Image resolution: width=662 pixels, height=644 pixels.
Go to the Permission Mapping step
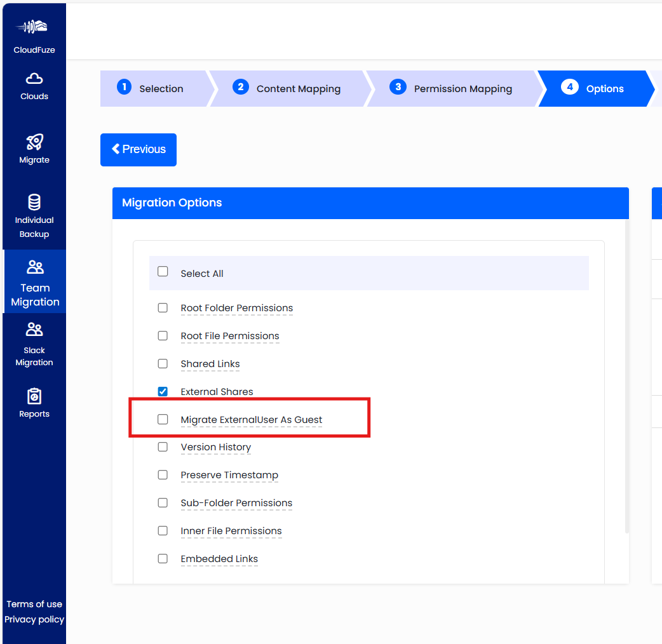[463, 88]
